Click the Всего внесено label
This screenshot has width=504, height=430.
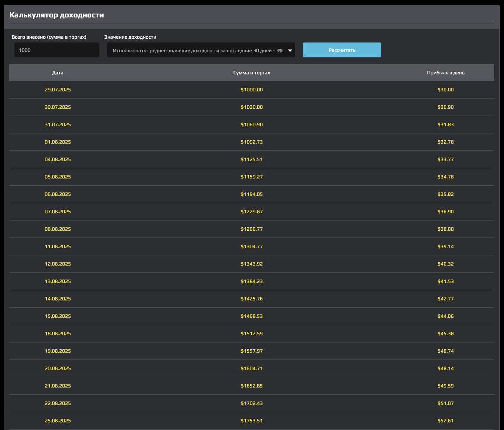[49, 37]
